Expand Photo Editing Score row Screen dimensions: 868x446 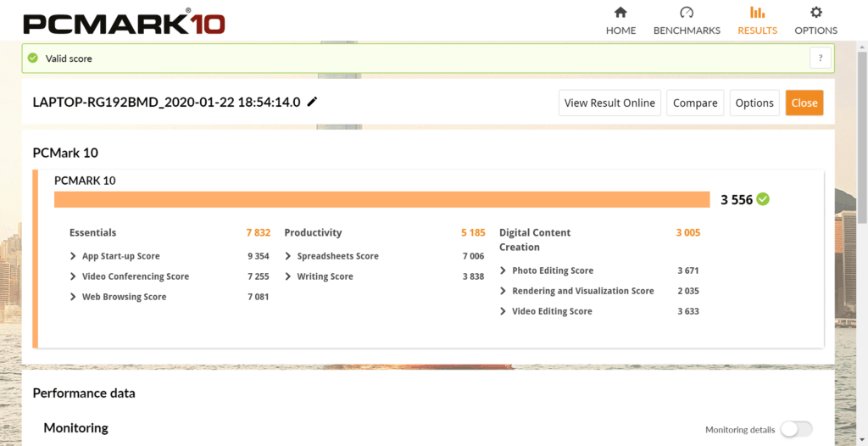[x=504, y=270]
